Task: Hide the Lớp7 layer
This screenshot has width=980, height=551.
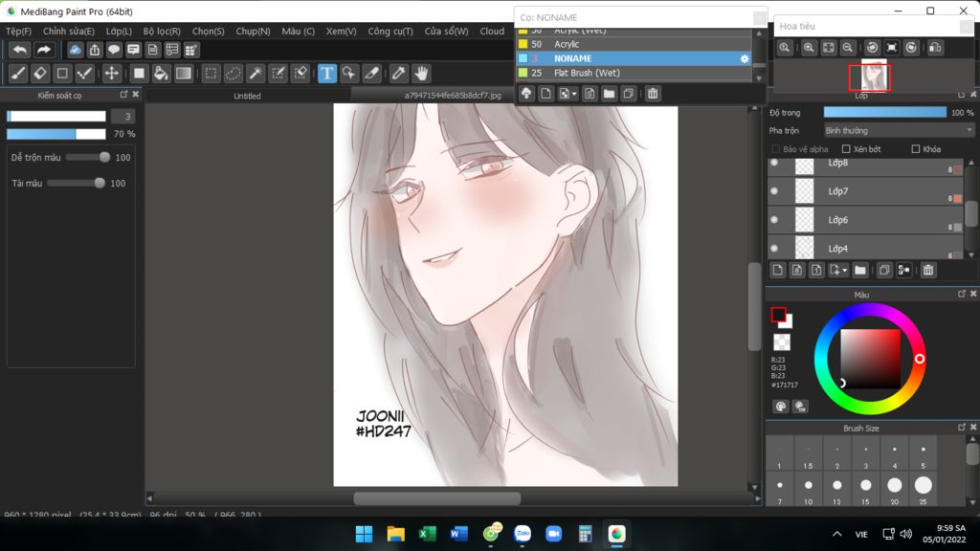Action: click(774, 191)
